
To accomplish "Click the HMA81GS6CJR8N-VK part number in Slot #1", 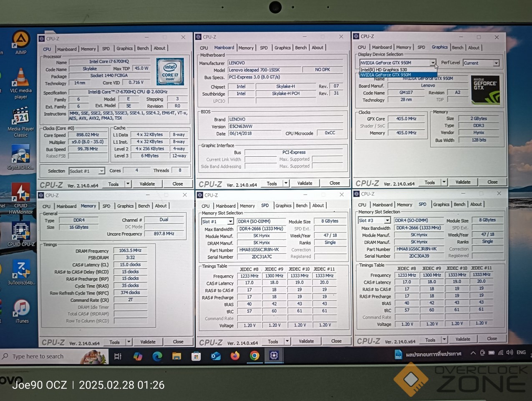I will (262, 250).
